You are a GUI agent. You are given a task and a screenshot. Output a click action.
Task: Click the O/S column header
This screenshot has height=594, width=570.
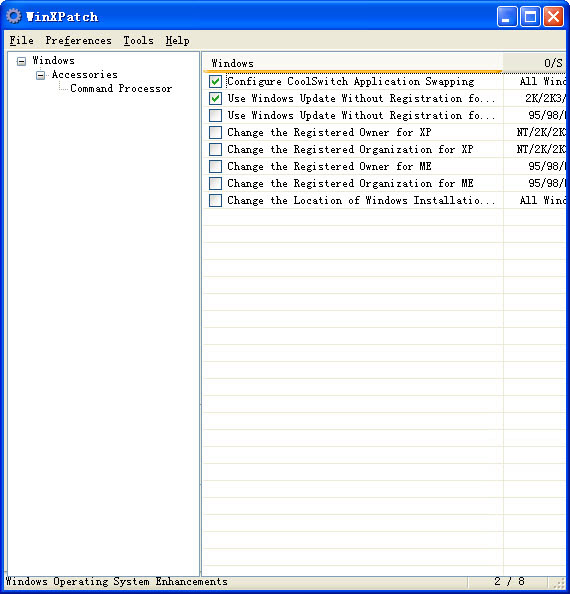coord(534,63)
